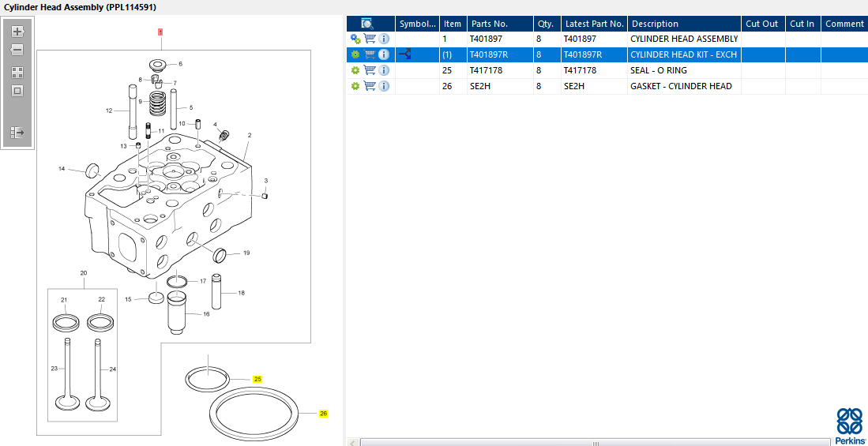Screen dimensions: 868x446
Task: Click the four-squares grid view icon
Action: pos(17,72)
